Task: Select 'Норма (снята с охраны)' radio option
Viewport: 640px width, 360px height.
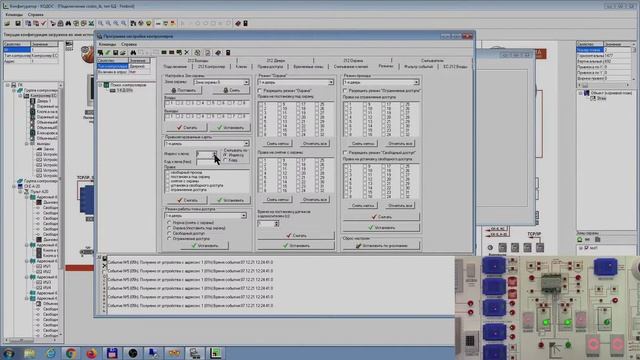Action: point(169,223)
